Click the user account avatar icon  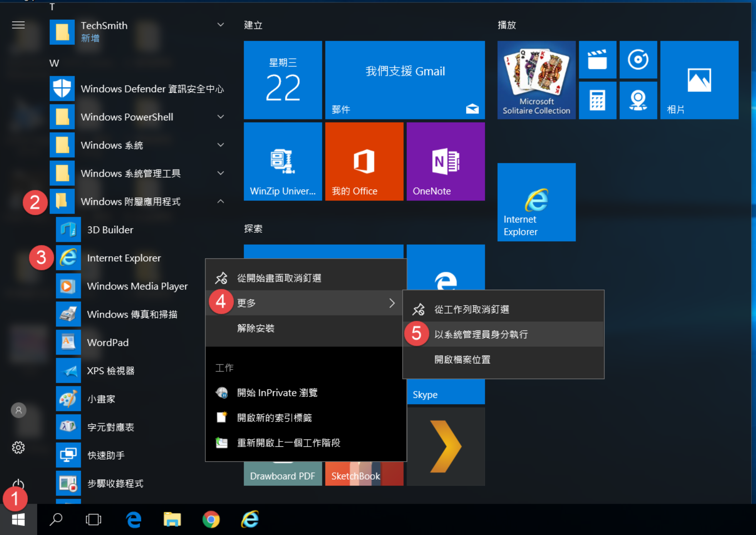click(x=19, y=410)
